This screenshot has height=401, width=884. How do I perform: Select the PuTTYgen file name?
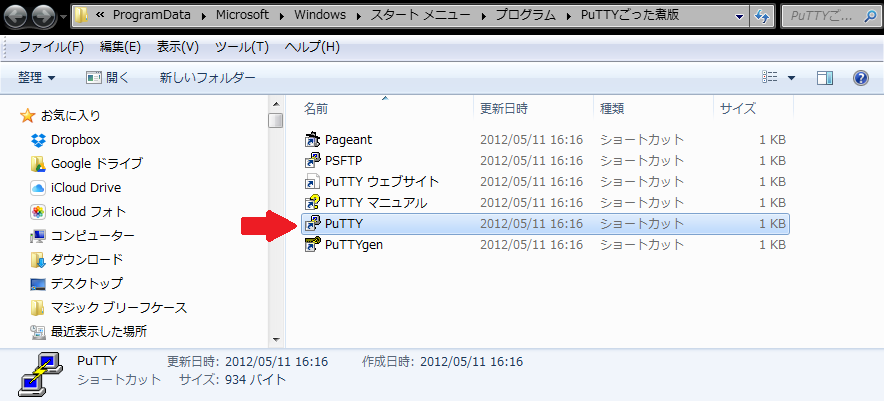tap(354, 245)
